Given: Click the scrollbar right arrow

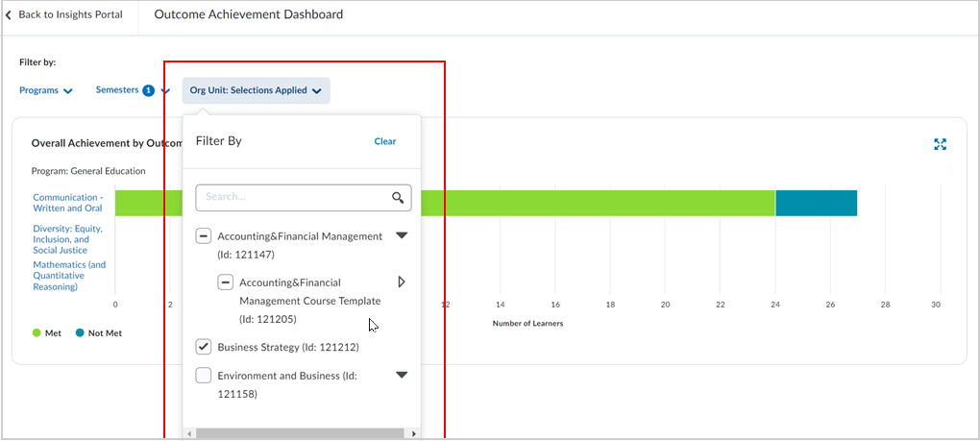Looking at the screenshot, I should click(x=413, y=433).
